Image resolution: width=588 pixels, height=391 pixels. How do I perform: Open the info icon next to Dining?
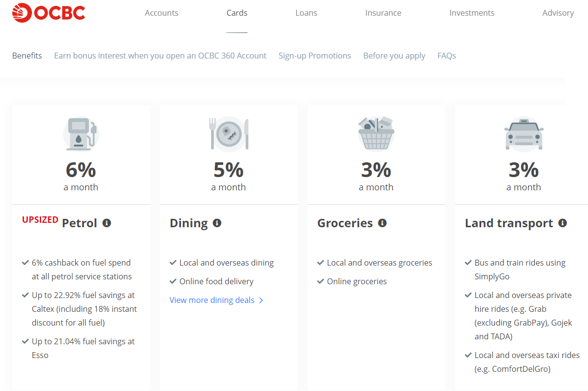217,222
